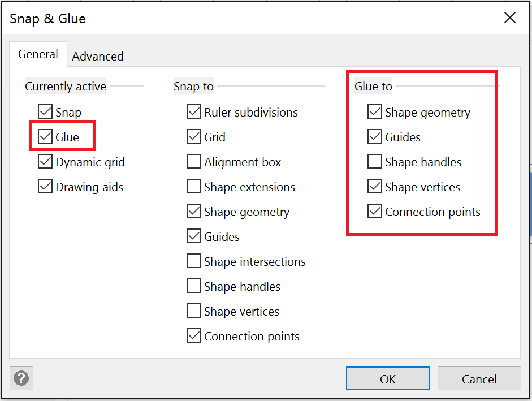Uncheck the Snap checkbox

pos(45,112)
